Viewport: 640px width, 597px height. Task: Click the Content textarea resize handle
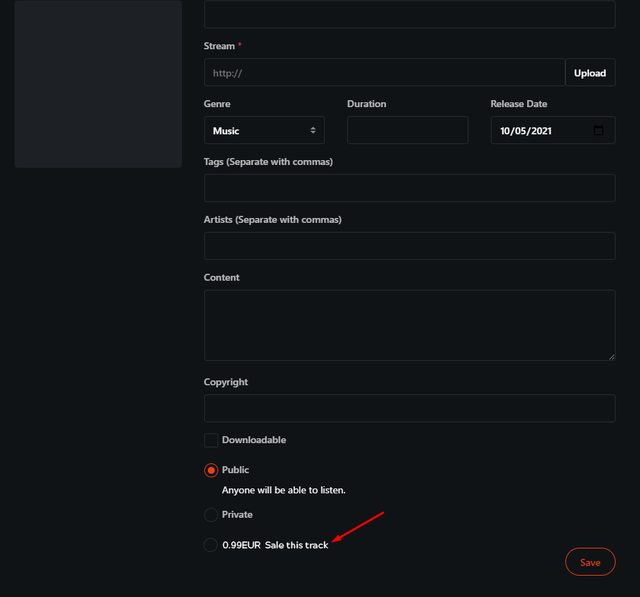coord(611,357)
